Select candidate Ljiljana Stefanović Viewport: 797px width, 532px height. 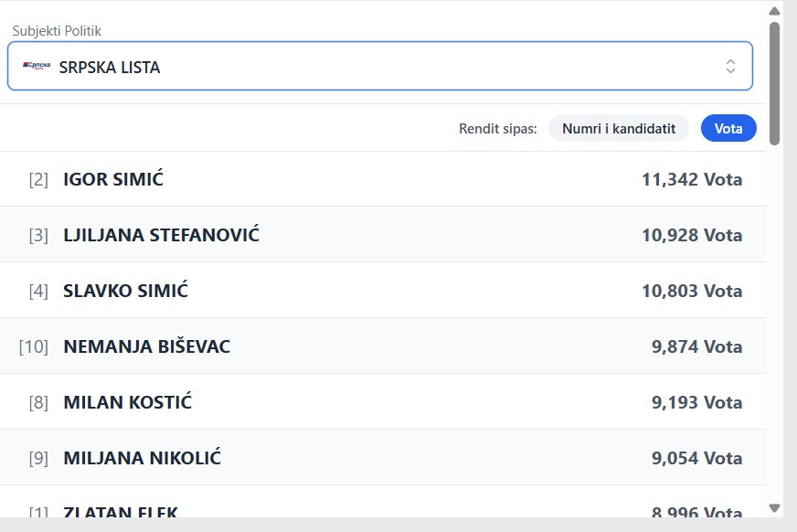(161, 235)
